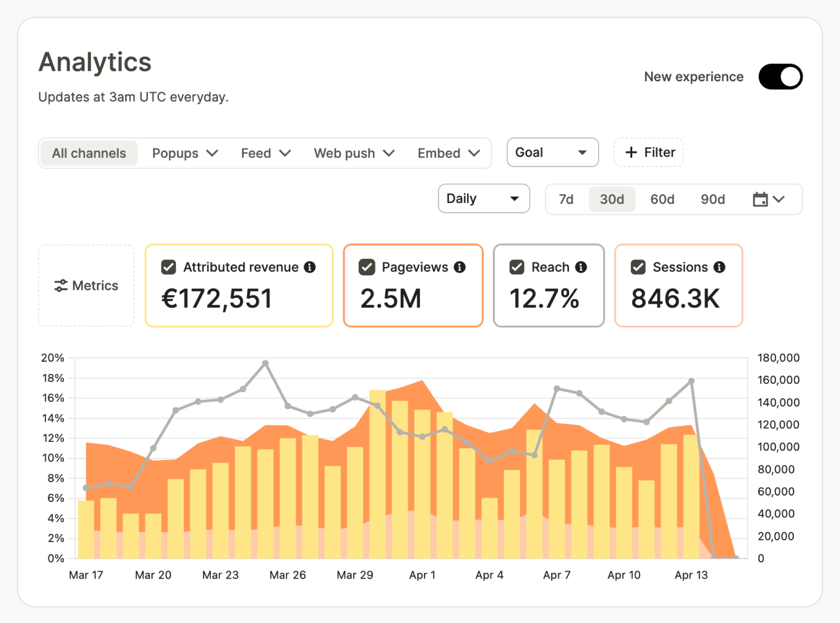Image resolution: width=840 pixels, height=623 pixels.
Task: Select the 90d time range
Action: coord(712,199)
